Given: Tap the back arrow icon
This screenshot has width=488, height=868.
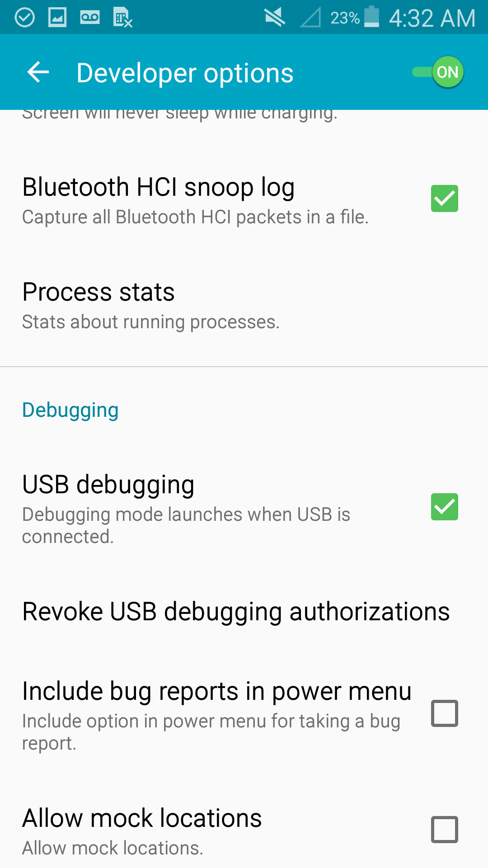Looking at the screenshot, I should [x=38, y=72].
